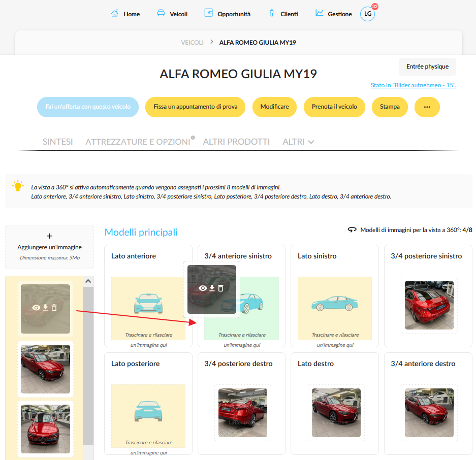Click the Stampa button
Screen dimensions: 476x460
coord(390,107)
